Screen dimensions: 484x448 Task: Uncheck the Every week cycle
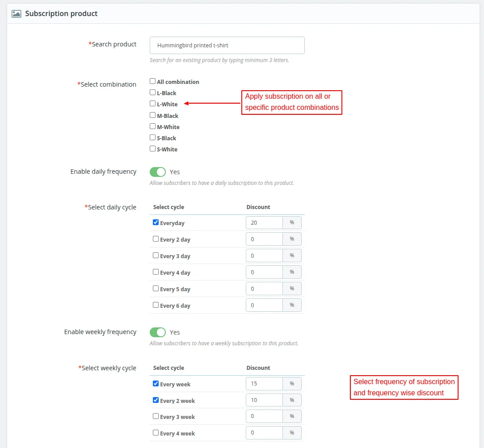156,384
